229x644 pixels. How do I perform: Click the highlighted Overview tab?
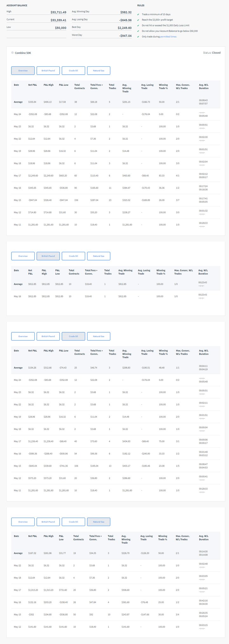[x=23, y=71]
